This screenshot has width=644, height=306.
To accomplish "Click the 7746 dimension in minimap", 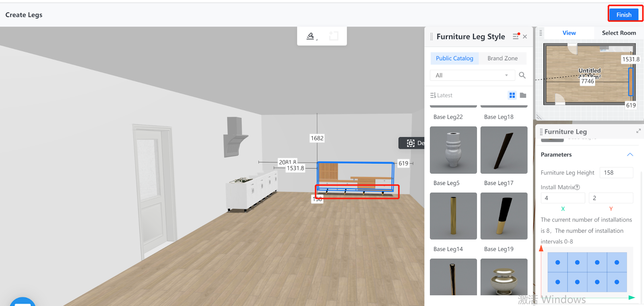I will click(x=587, y=81).
